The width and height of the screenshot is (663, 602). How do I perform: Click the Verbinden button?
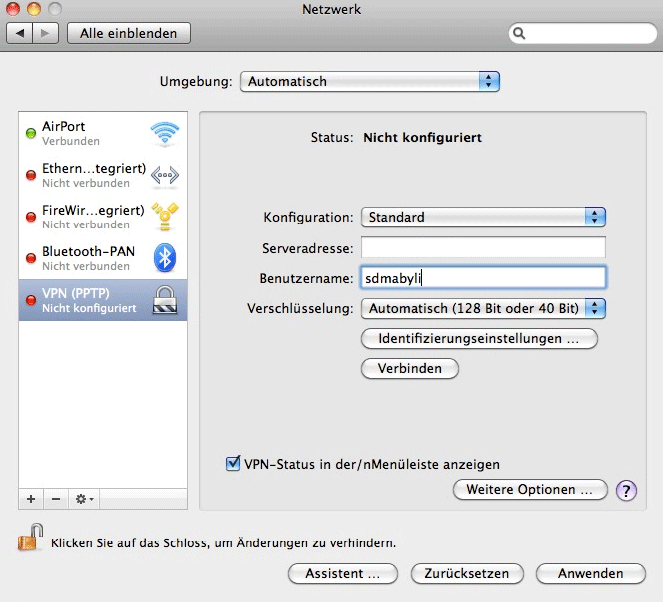coord(410,368)
